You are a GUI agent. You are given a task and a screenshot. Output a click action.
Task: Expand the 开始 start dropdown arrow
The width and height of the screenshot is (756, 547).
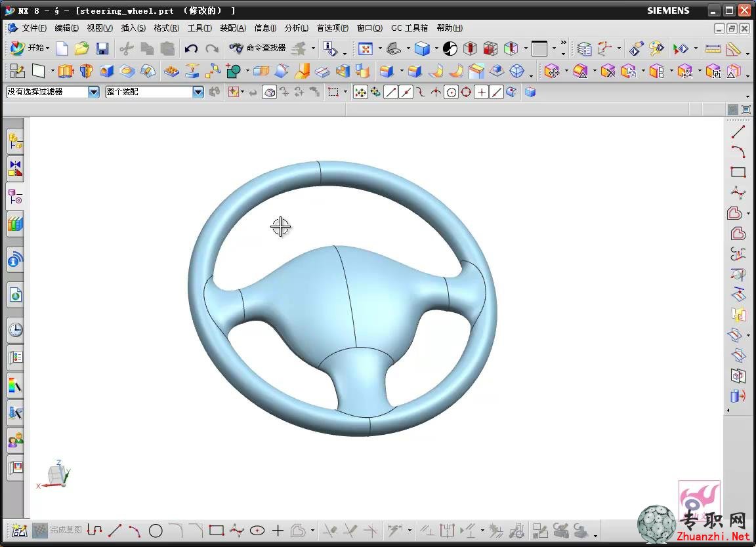coord(47,48)
